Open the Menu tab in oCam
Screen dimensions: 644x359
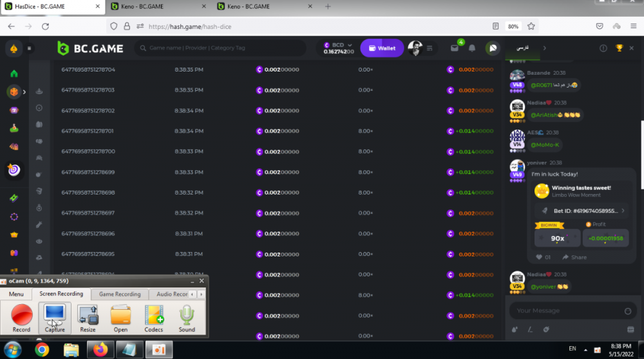pos(16,294)
